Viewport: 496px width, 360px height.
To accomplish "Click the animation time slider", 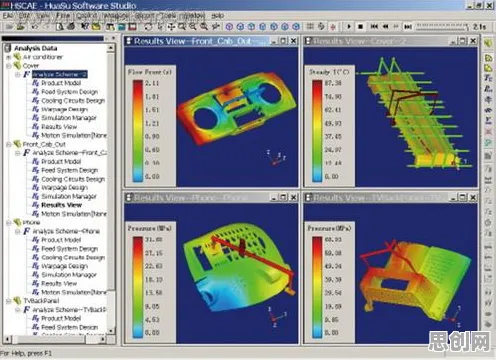I will (x=442, y=27).
